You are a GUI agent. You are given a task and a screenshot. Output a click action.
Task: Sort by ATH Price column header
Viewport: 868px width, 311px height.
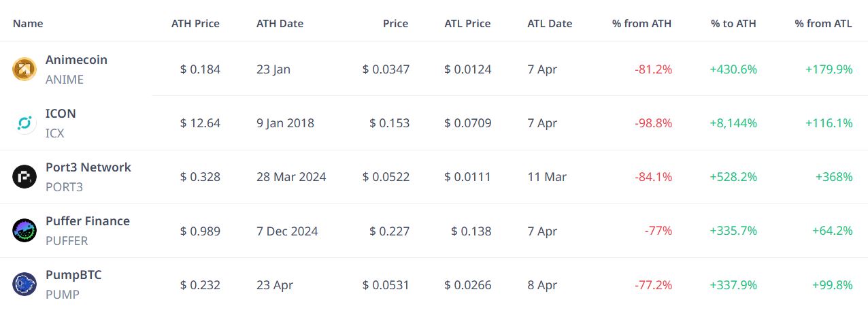195,23
